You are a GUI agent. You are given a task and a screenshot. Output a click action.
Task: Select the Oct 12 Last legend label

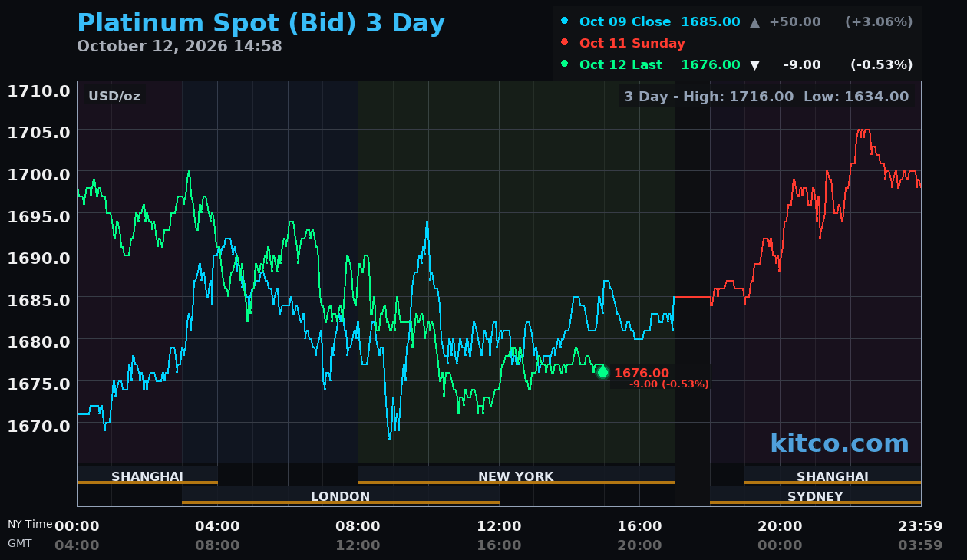[621, 64]
